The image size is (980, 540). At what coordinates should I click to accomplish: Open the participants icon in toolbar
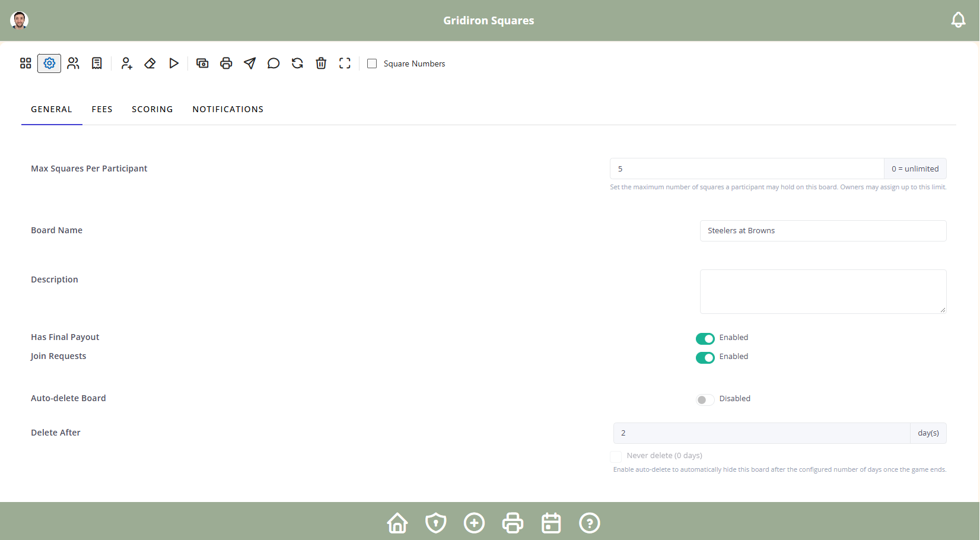click(x=73, y=63)
